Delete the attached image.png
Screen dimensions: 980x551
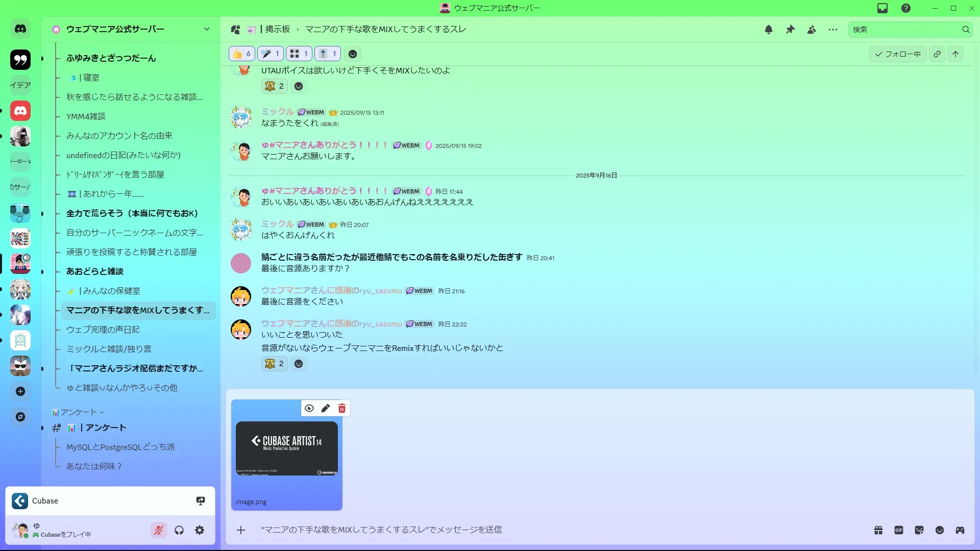[342, 408]
